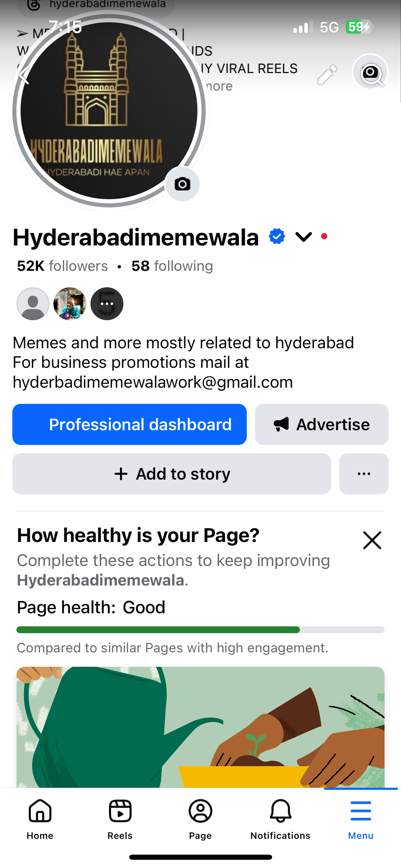Tap the plus icon on Add to story
This screenshot has height=868, width=401.
pyautogui.click(x=121, y=474)
